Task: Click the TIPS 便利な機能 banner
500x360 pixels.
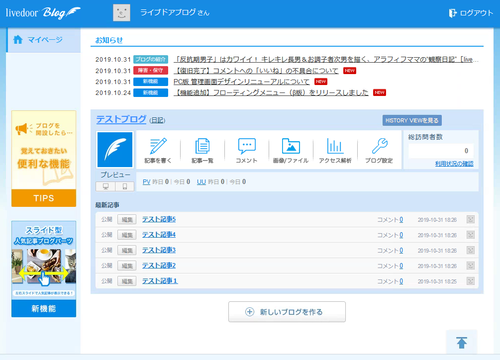Action: coord(44,159)
